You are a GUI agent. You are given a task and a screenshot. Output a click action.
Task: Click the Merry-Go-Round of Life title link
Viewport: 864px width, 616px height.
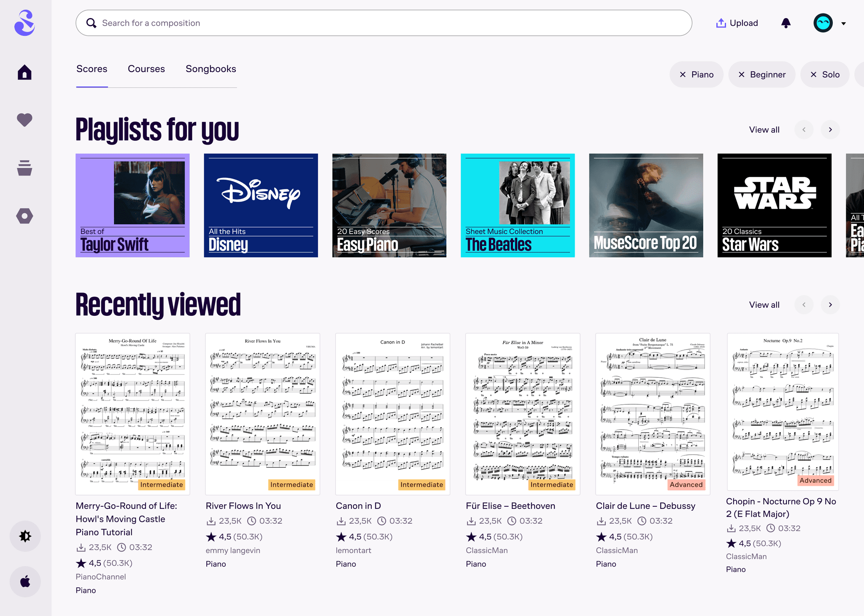pos(127,519)
